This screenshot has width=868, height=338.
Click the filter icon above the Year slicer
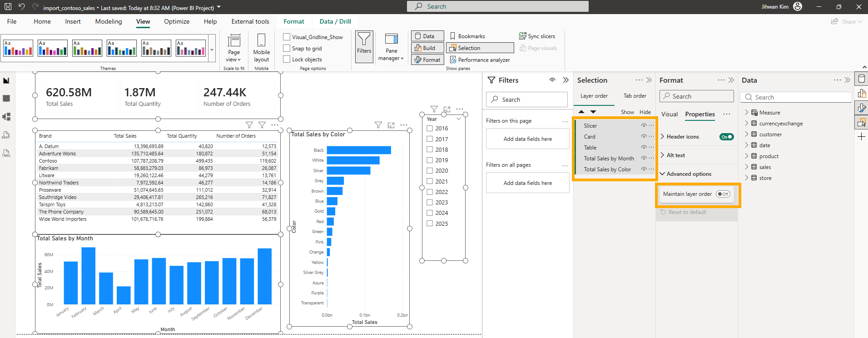434,109
